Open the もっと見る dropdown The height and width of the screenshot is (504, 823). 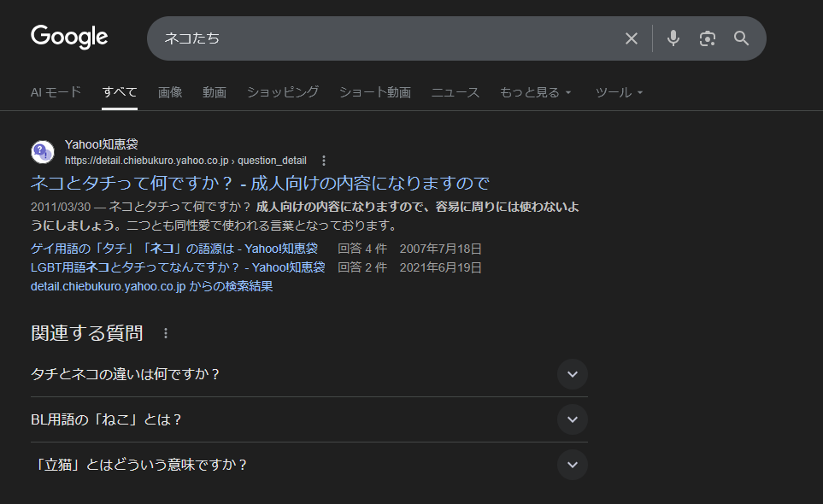tap(535, 92)
